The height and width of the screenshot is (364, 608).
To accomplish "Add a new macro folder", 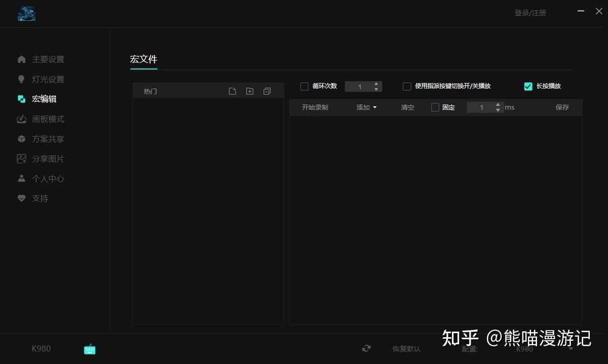I will tap(249, 91).
